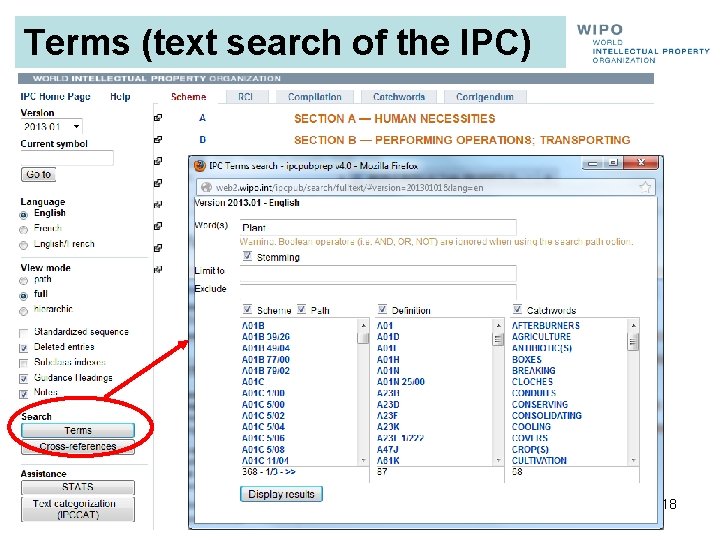Click the expand icon beside Section B row
The width and height of the screenshot is (720, 540).
[158, 140]
